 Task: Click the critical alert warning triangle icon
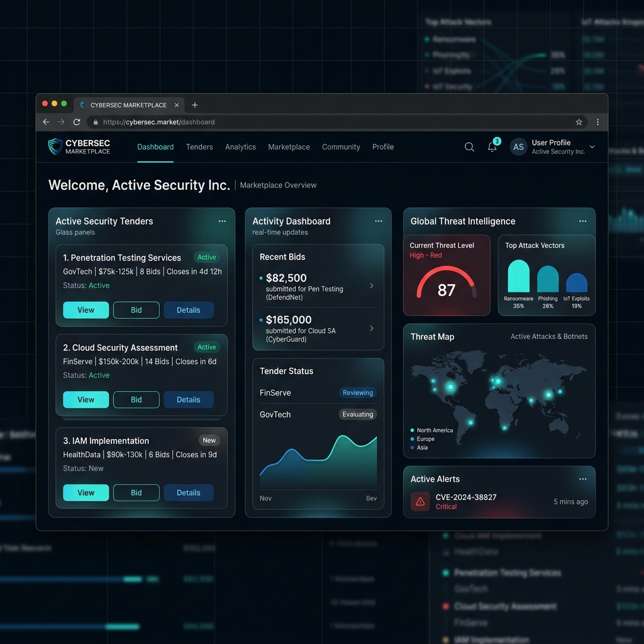point(420,501)
